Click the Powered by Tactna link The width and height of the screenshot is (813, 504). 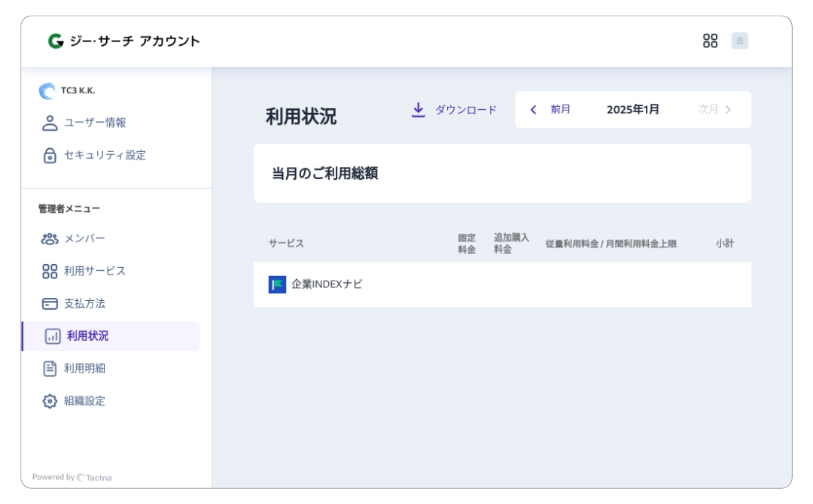point(72,477)
